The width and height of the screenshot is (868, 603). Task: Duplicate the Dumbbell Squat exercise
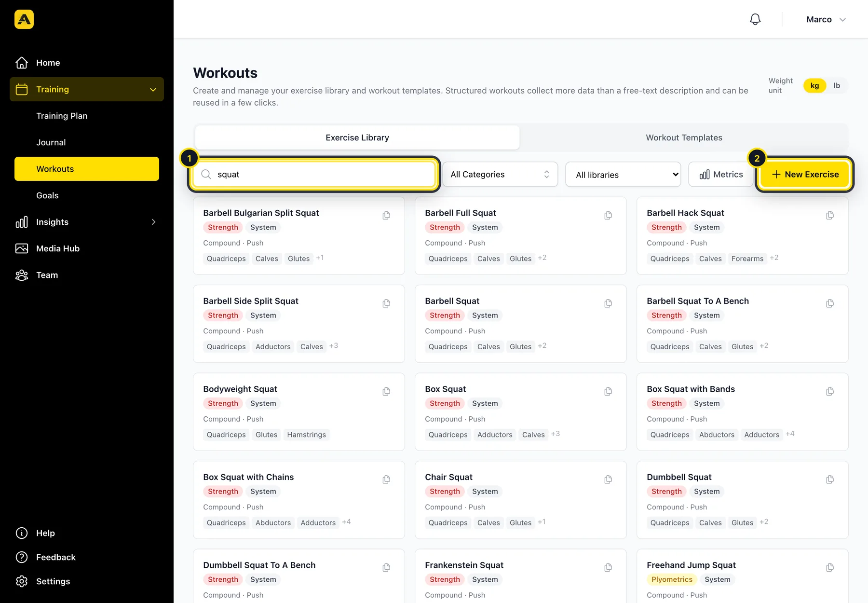[830, 480]
